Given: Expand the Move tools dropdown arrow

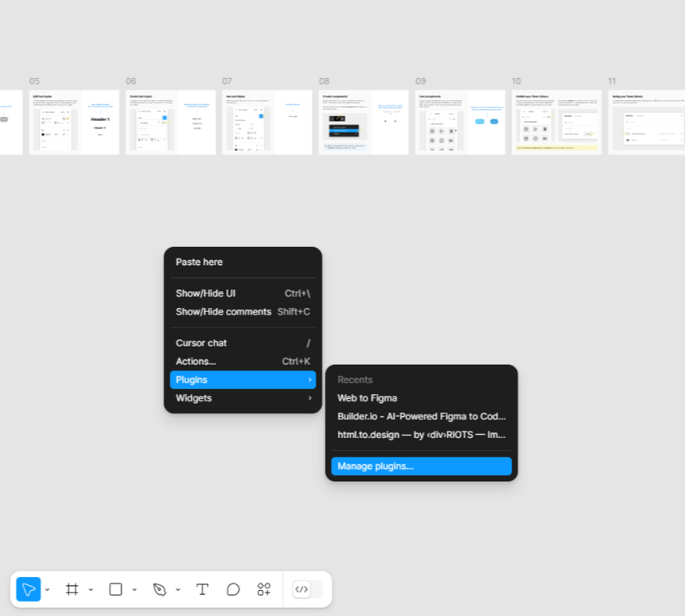Looking at the screenshot, I should coord(48,590).
